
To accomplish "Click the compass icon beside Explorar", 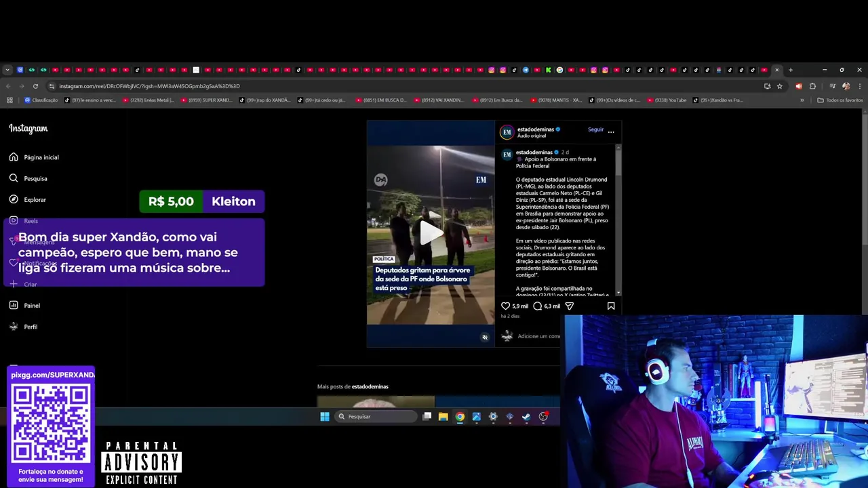I will coord(14,199).
